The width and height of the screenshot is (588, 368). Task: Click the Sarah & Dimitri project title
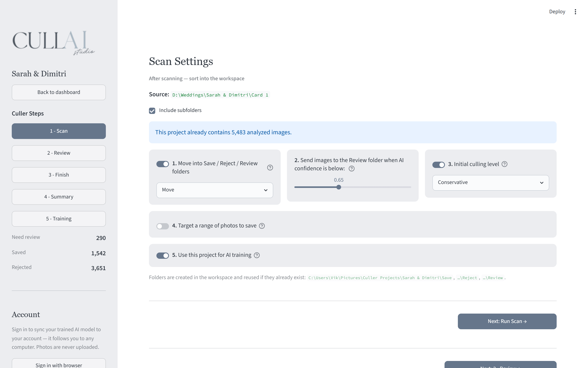[x=39, y=74]
